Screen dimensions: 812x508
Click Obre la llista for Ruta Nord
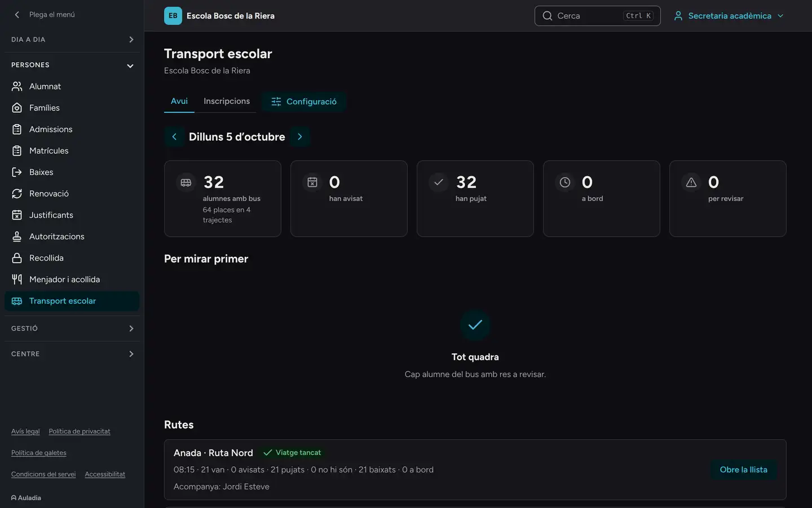(x=743, y=470)
